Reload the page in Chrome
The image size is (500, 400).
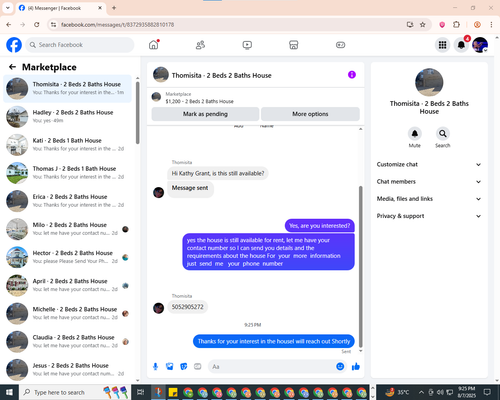click(37, 25)
